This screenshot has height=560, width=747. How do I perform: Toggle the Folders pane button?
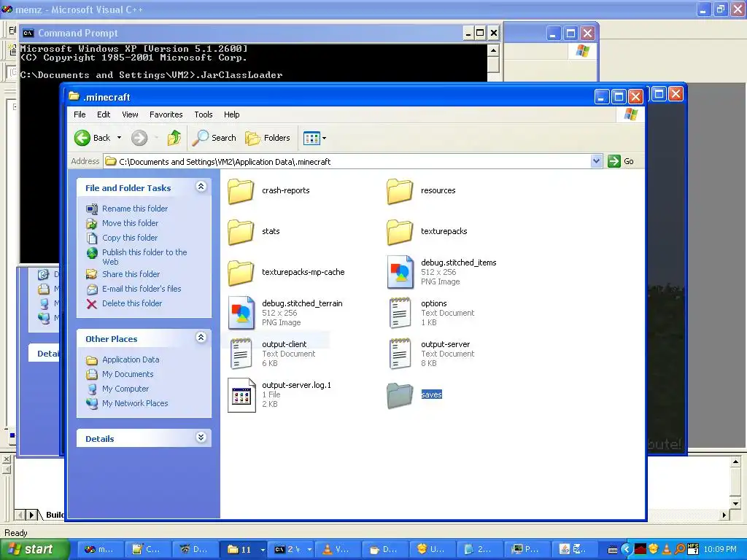point(268,138)
